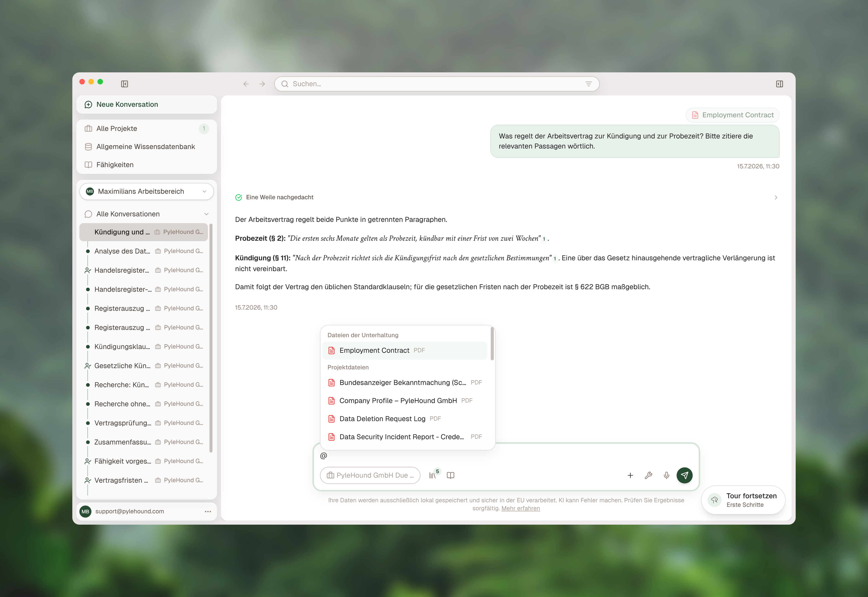
Task: Expand the thinking details chevron
Action: pos(776,197)
